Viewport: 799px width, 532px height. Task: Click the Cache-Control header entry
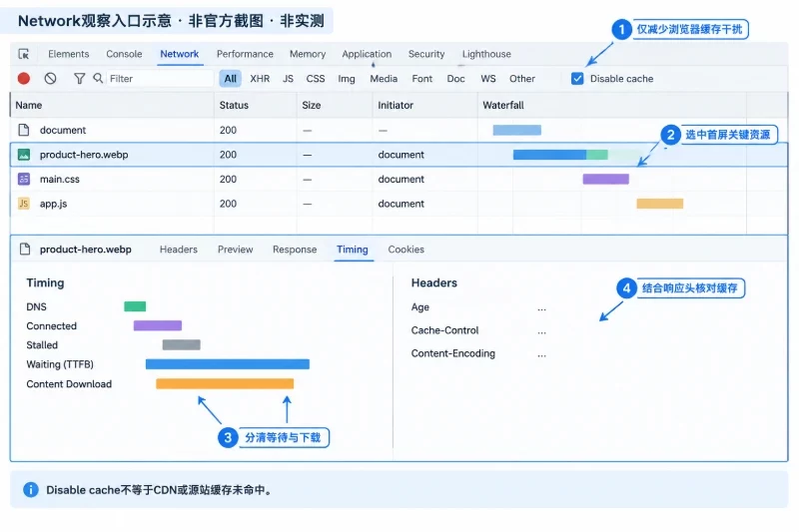pos(444,330)
